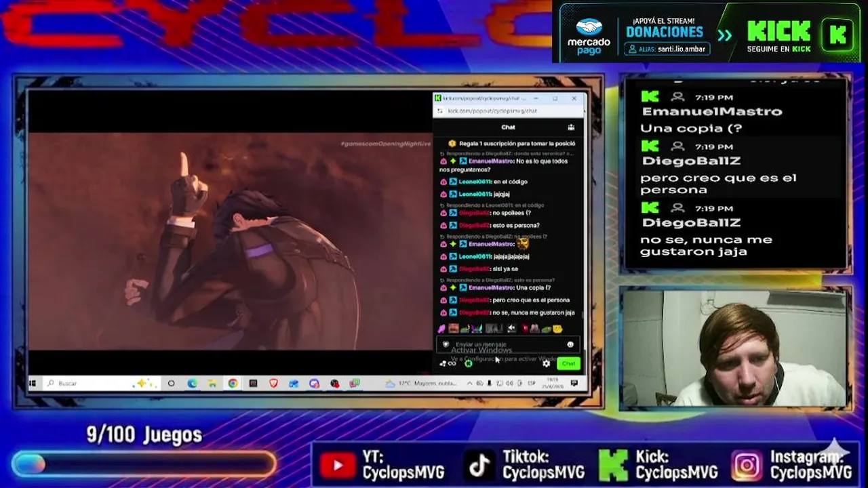Pick the pink-purple emote starting the emote row

click(441, 329)
